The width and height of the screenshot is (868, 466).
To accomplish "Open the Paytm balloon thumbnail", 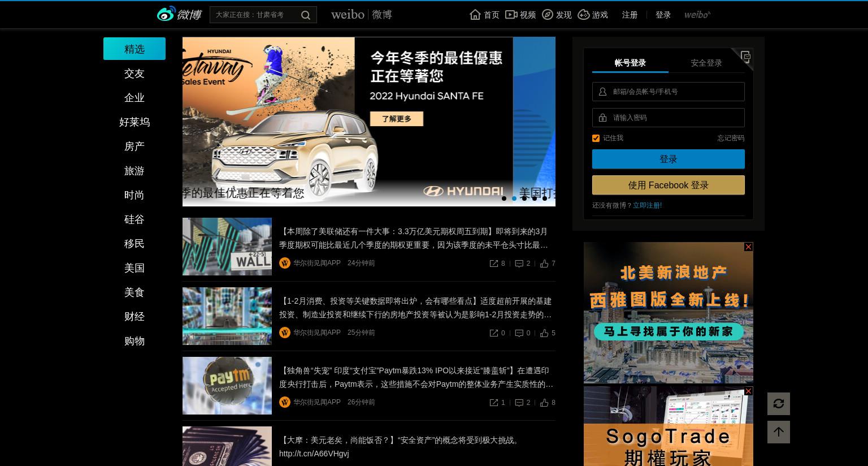I will [227, 386].
